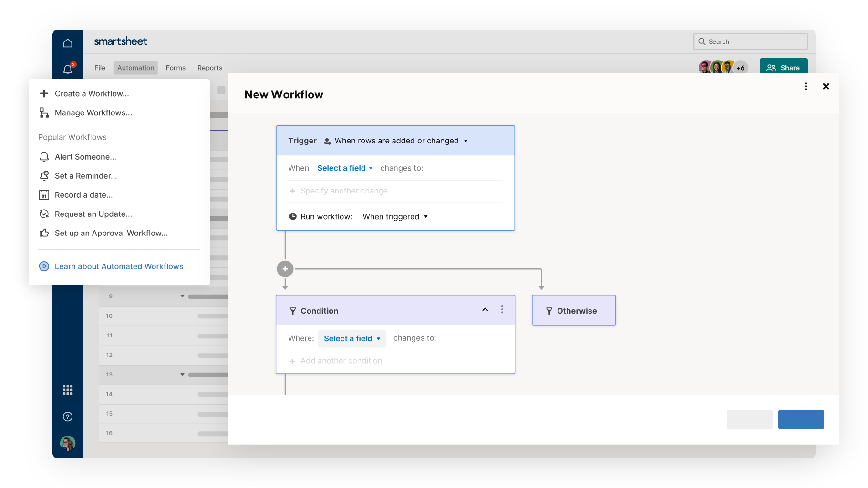Select Manage Workflows from the menu

93,112
